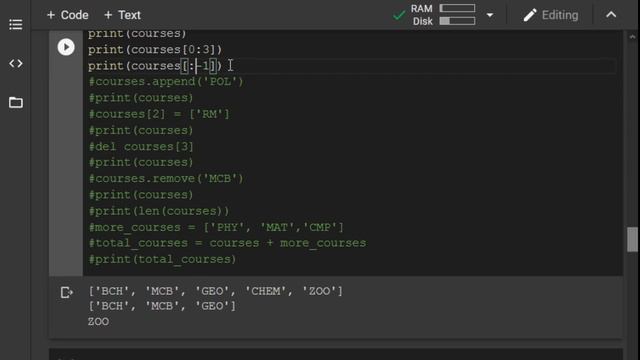Run the cell with the play button

(66, 47)
